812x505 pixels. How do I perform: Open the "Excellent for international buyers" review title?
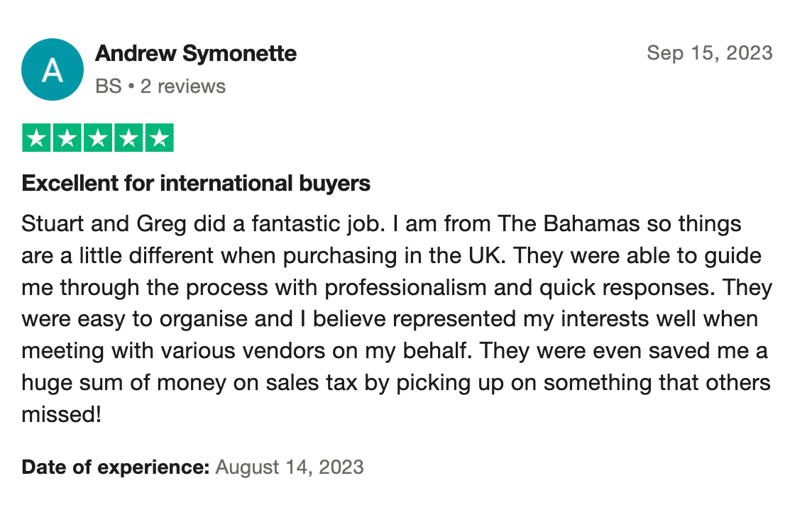pos(197,184)
